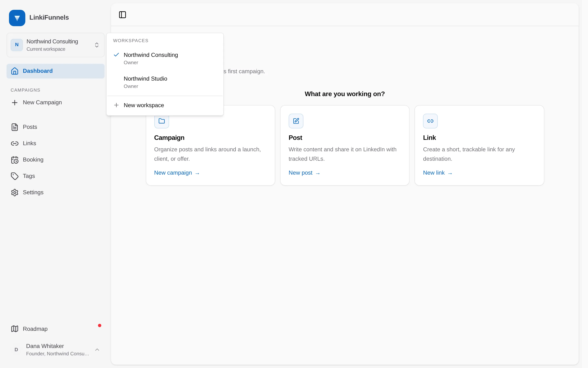This screenshot has height=368, width=588.
Task: Click the red Roadmap notification dot
Action: point(100,325)
